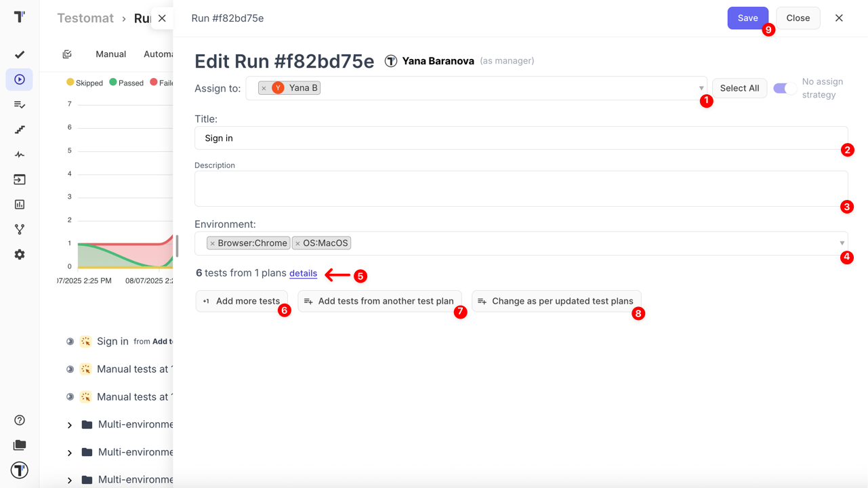Open the Runs play icon in sidebar
This screenshot has height=488, width=868.
[x=20, y=79]
